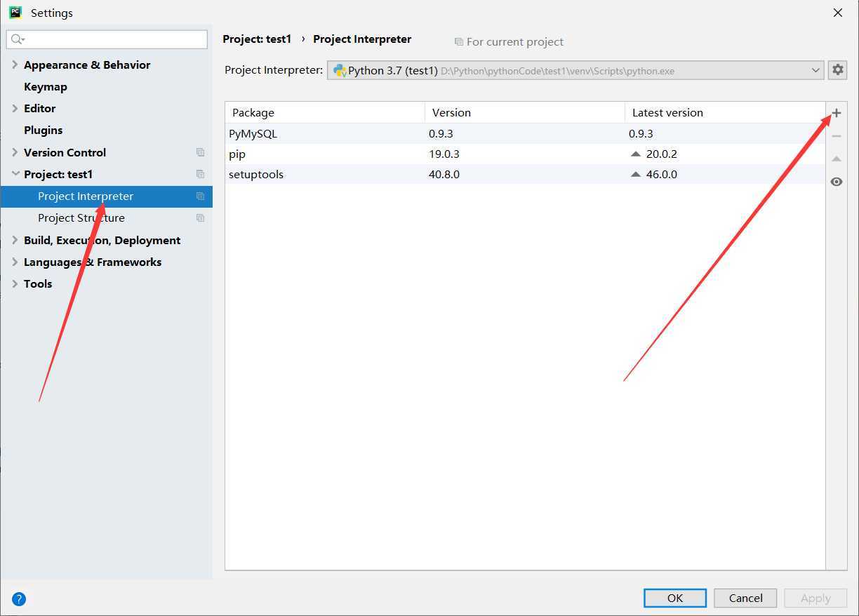Select the setuptools package row
Screen dimensions: 859x616
click(525, 174)
